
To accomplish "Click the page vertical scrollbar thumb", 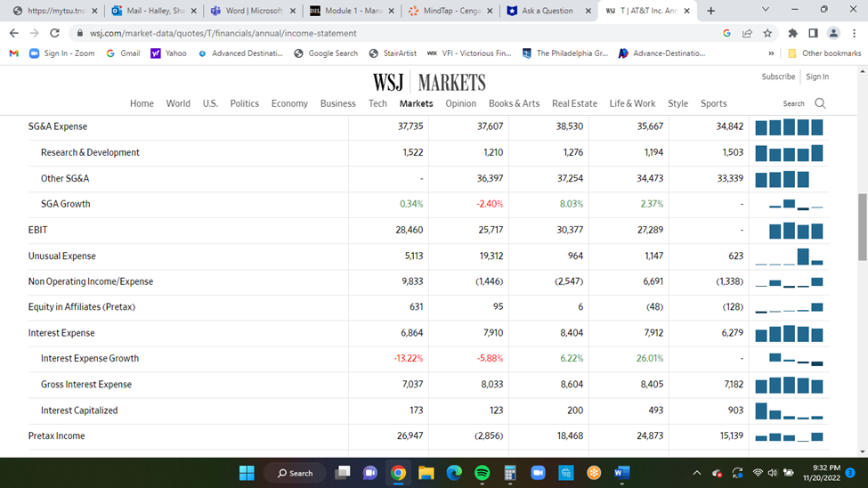I will [863, 227].
